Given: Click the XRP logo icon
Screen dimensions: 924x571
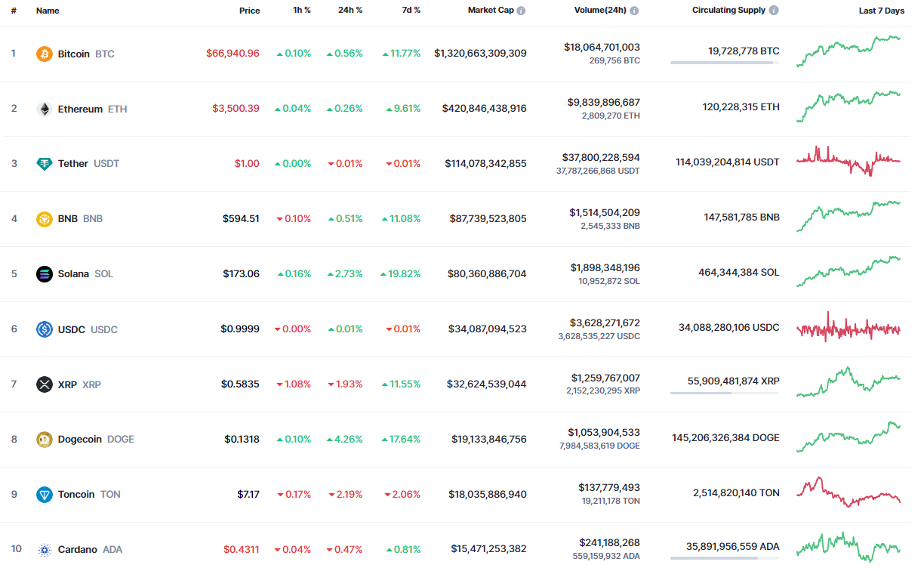Looking at the screenshot, I should point(45,384).
